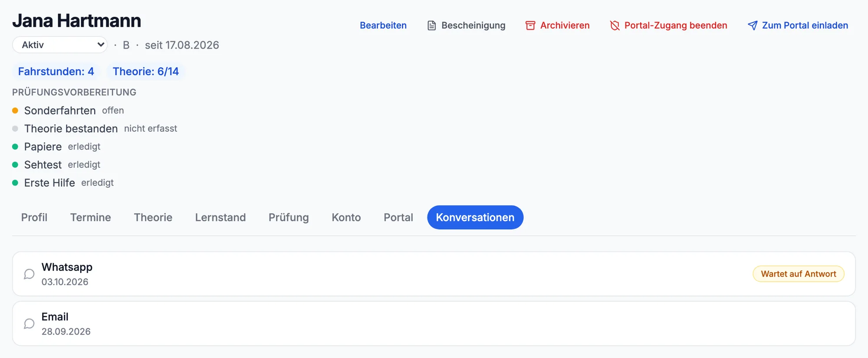Click the document icon beside Bescheinigung
Viewport: 868px width, 358px height.
[x=431, y=26]
